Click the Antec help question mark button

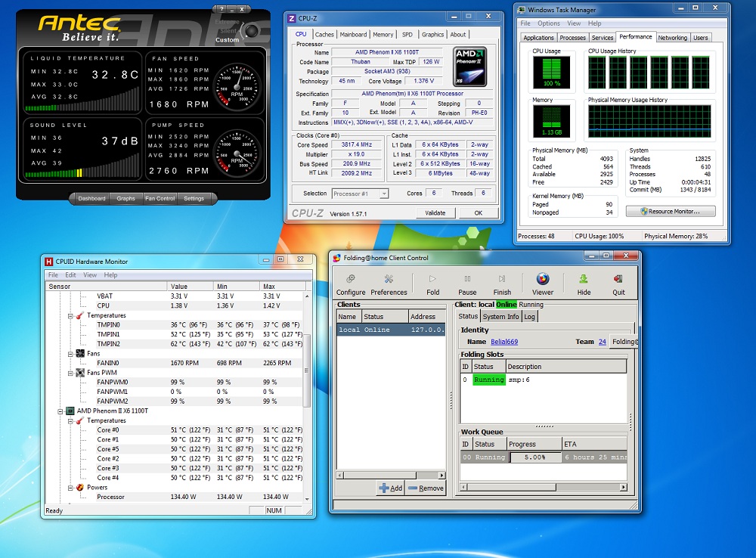pyautogui.click(x=222, y=8)
